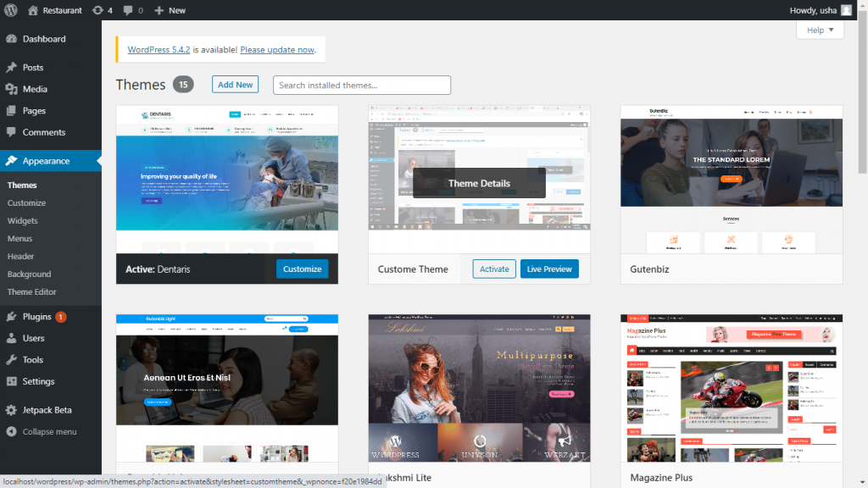Click the Please update now link
The width and height of the screenshot is (868, 488).
coord(277,50)
